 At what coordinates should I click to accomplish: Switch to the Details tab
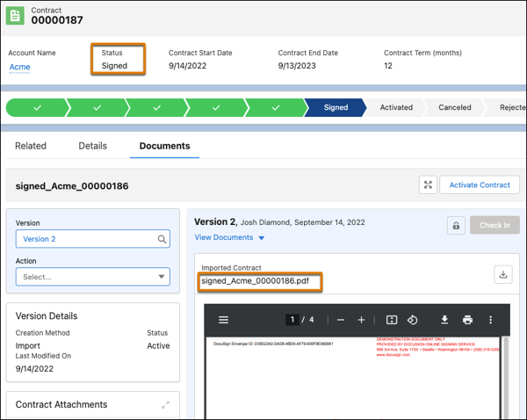tap(92, 146)
